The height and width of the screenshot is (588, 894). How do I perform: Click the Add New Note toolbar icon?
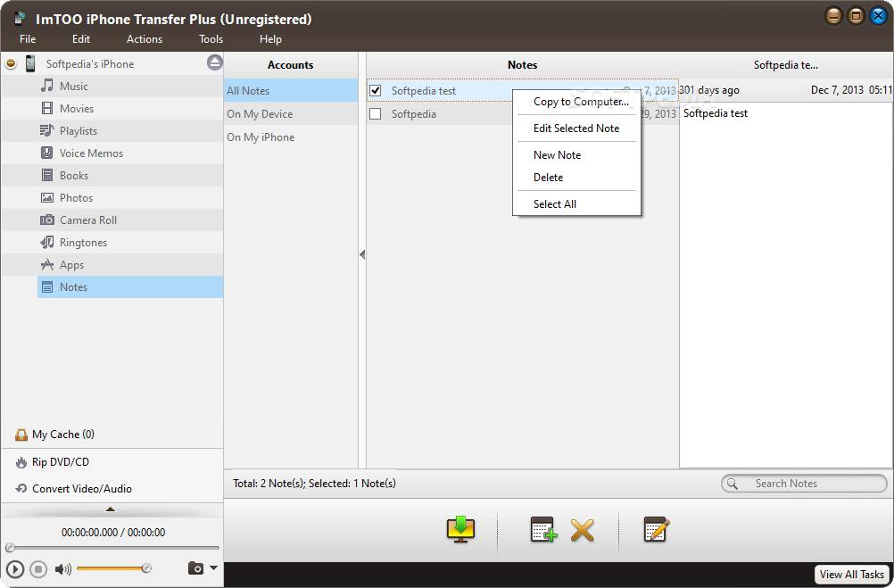(x=543, y=530)
